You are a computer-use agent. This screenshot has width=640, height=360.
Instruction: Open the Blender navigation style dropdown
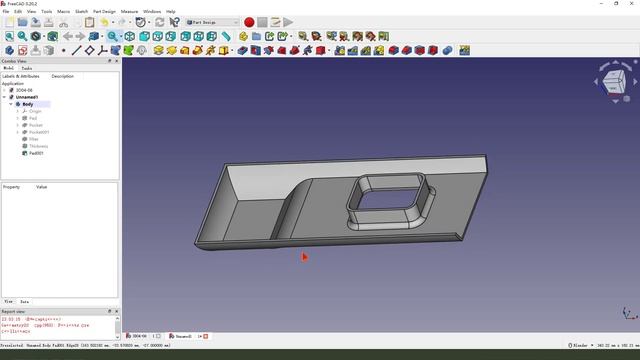point(580,345)
